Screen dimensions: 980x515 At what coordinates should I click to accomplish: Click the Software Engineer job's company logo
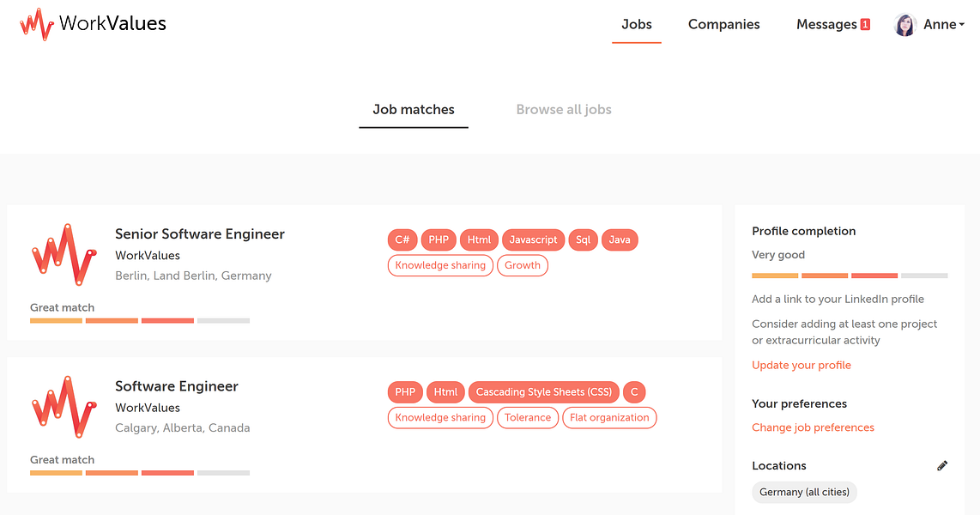64,406
